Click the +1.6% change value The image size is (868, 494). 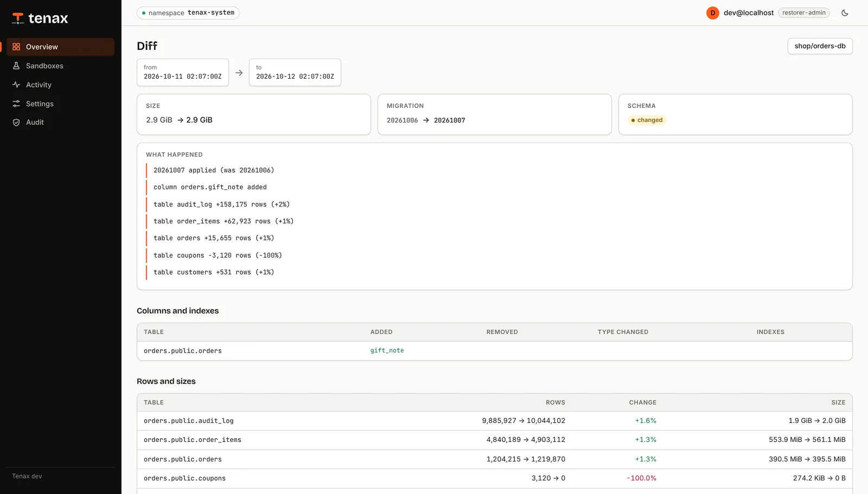coord(646,421)
